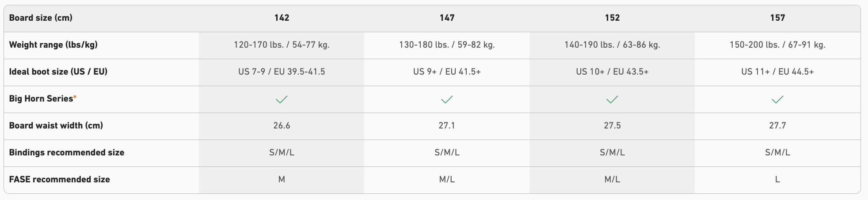Click the 120-170 lbs. weight range cell
This screenshot has height=200, width=868.
tap(282, 45)
